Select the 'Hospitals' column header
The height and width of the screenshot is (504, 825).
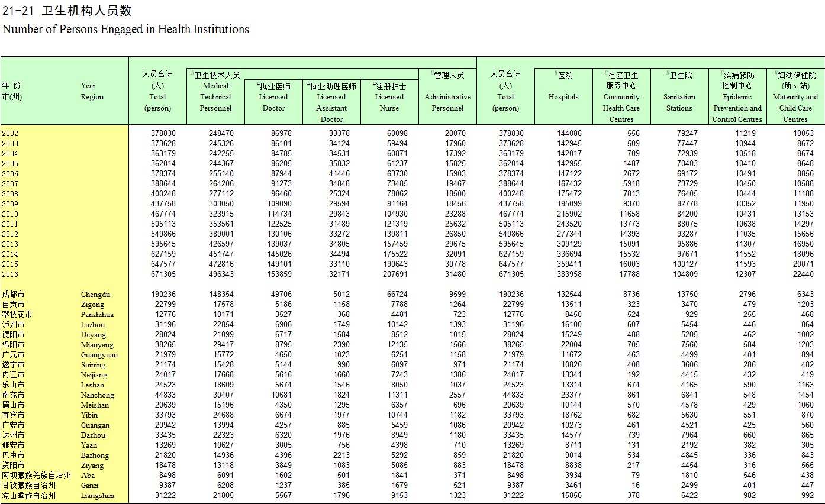coord(563,97)
